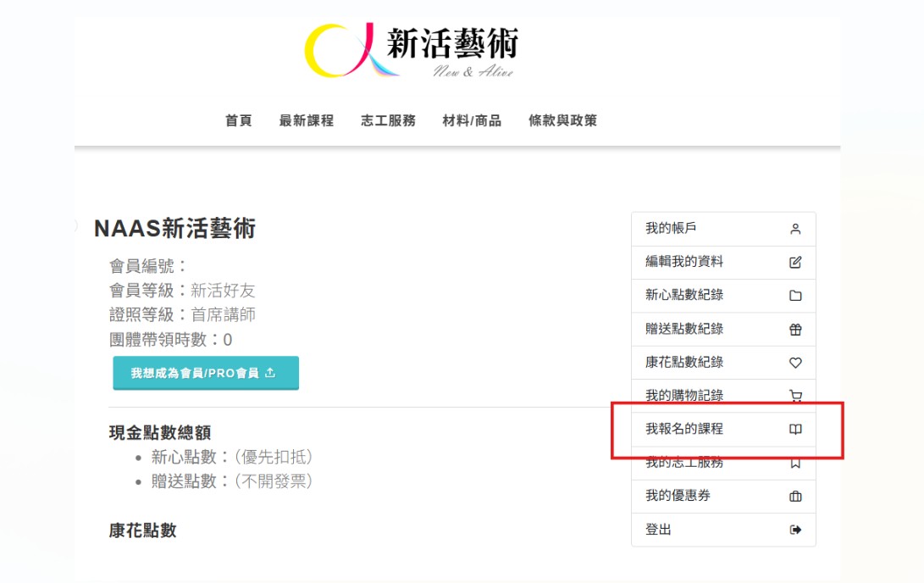Click the folder icon beside 新心點數紀錄
The image size is (924, 583).
pyautogui.click(x=795, y=296)
